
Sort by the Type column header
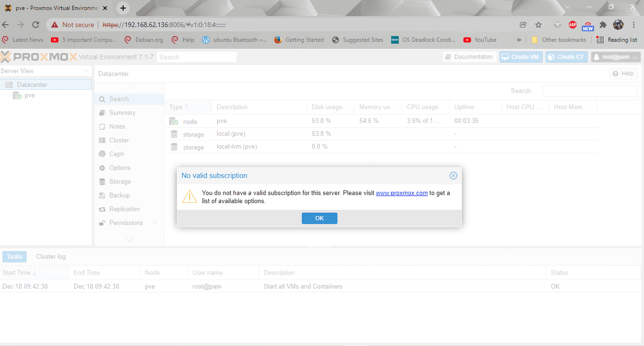(x=188, y=107)
